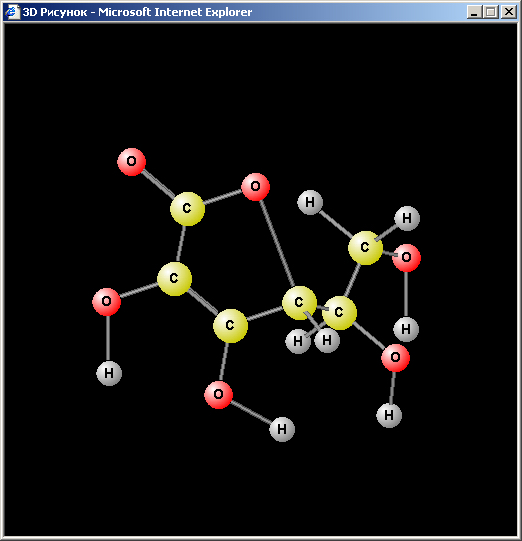
Task: Select the carbonyl carbon bonded to two oxygens
Action: click(187, 209)
